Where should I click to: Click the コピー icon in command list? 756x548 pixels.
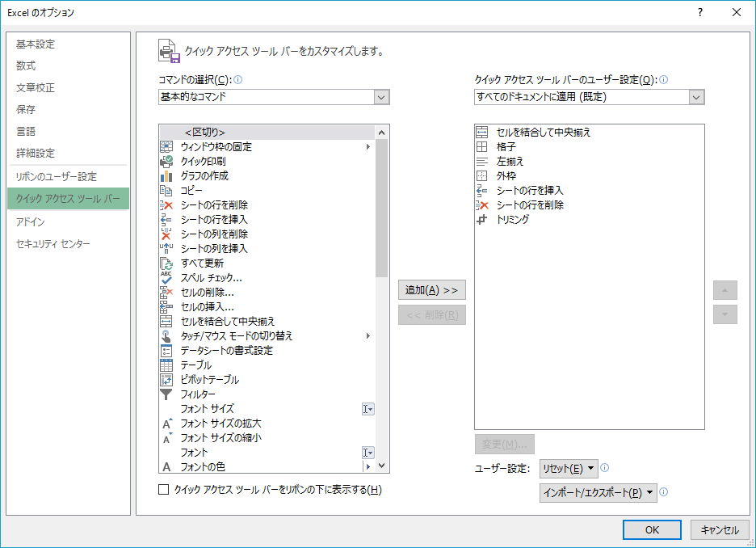(166, 190)
